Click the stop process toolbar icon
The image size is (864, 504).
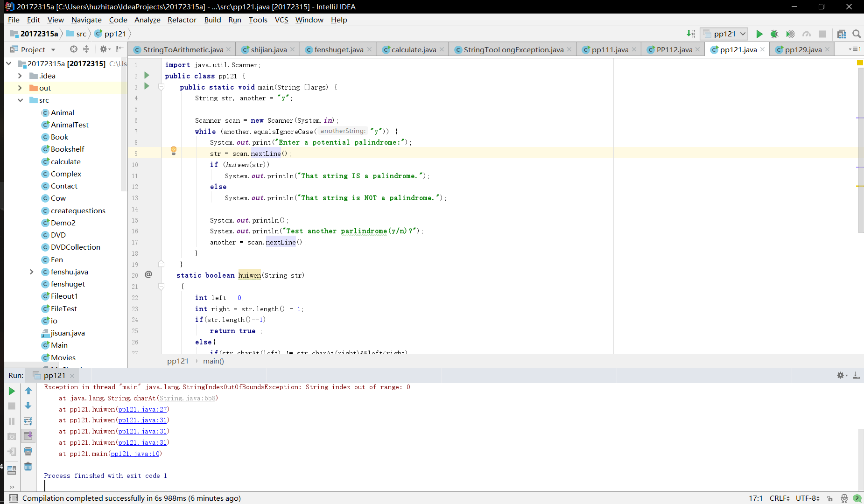click(x=822, y=34)
